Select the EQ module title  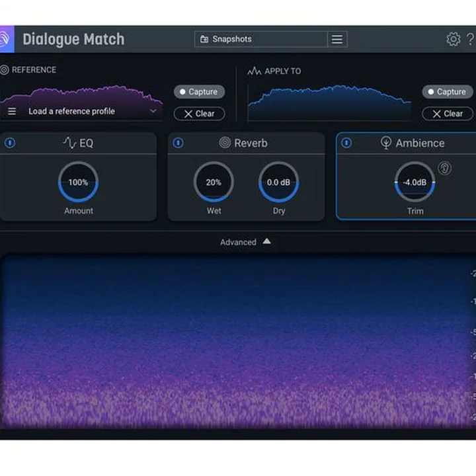(87, 143)
